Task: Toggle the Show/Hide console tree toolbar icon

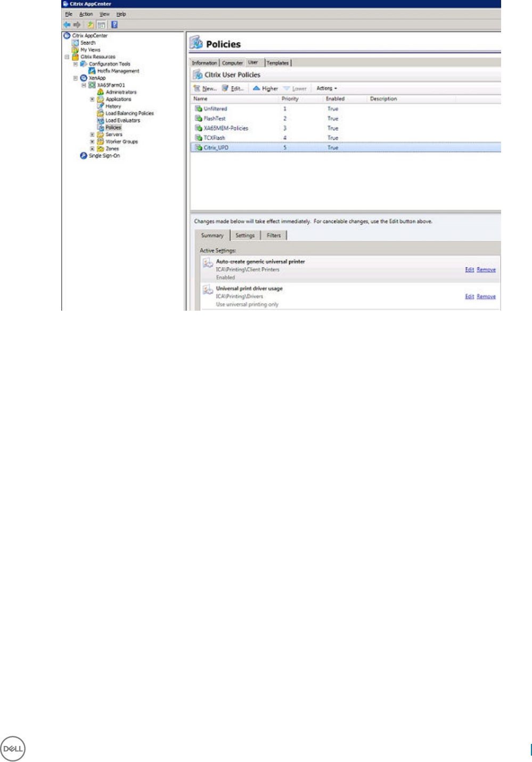Action: tap(101, 25)
